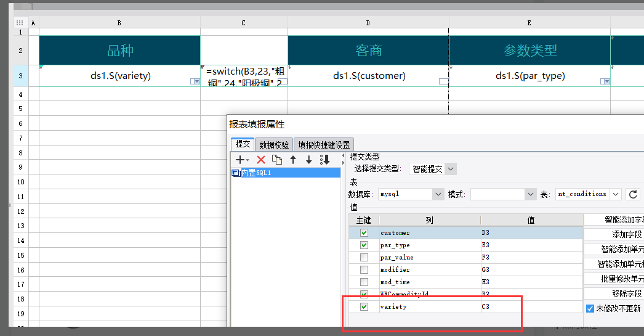Click the E3 value in par_type row
The width and height of the screenshot is (644, 336).
point(531,245)
